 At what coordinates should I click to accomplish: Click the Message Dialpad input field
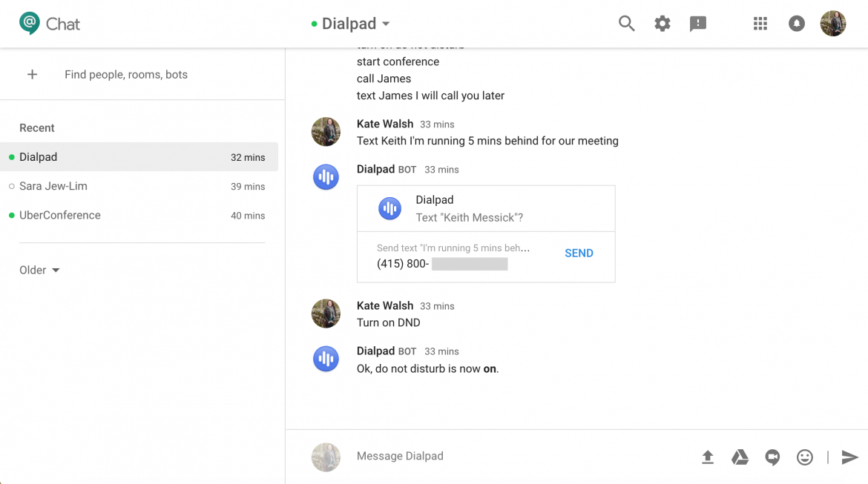click(445, 456)
